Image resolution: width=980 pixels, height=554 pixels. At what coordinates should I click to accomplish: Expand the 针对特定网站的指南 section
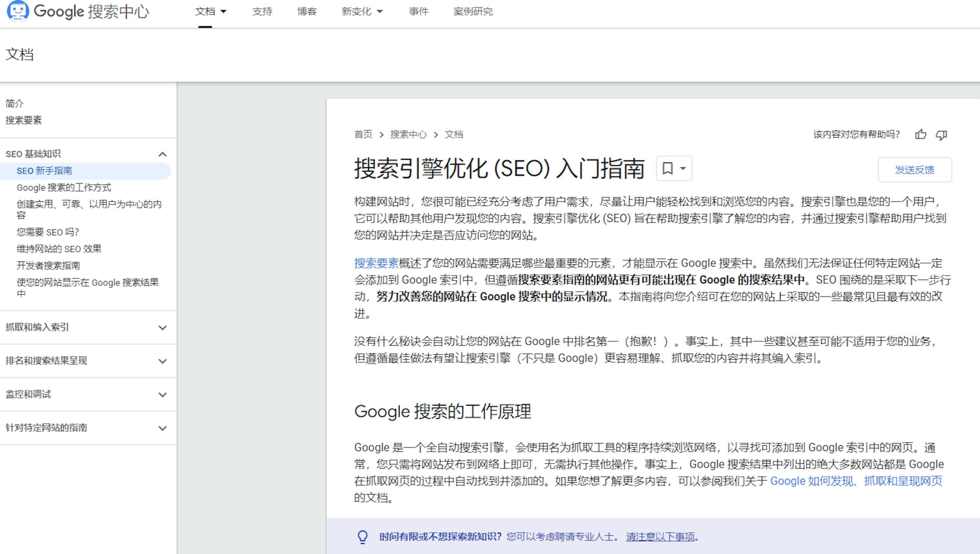point(163,428)
